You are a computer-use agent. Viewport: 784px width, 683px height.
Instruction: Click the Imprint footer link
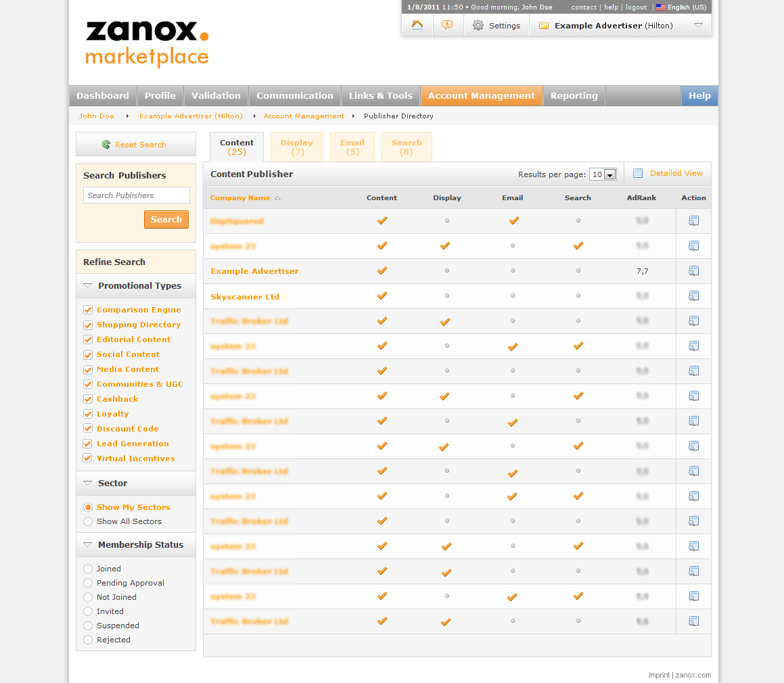point(659,675)
